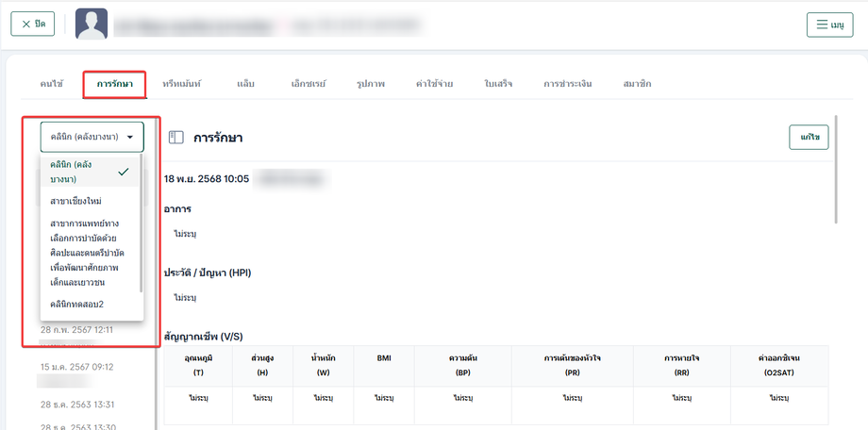Click the BMI column header
Viewport: 868px width, 430px height.
[x=384, y=366]
